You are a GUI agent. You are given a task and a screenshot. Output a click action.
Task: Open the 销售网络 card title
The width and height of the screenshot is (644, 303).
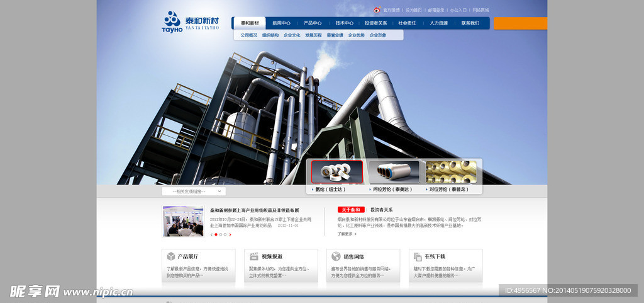[353, 256]
